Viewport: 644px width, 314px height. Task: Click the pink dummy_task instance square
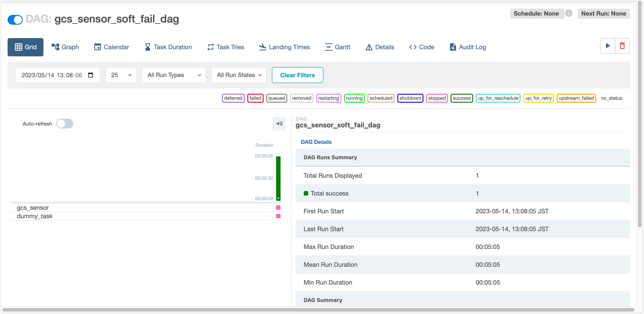click(278, 216)
